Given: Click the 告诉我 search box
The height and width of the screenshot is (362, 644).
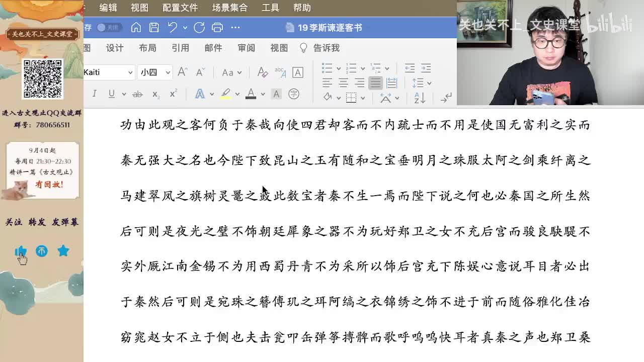Looking at the screenshot, I should [x=320, y=48].
